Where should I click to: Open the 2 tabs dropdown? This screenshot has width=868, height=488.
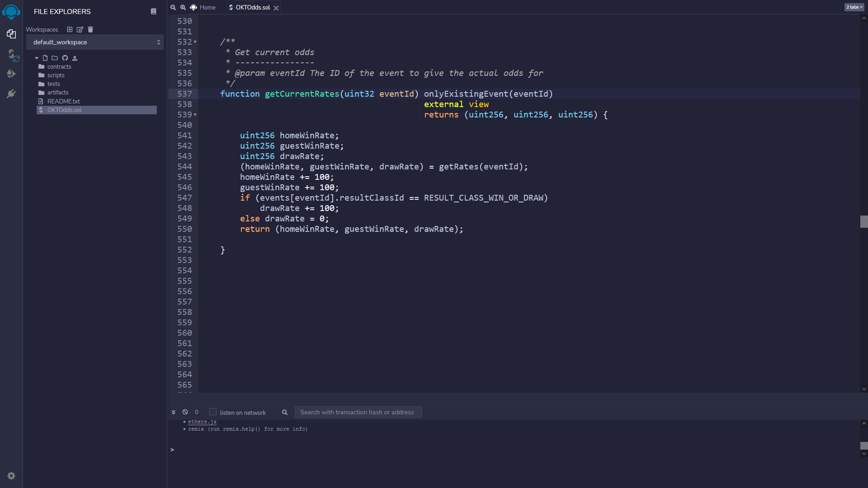[x=854, y=7]
